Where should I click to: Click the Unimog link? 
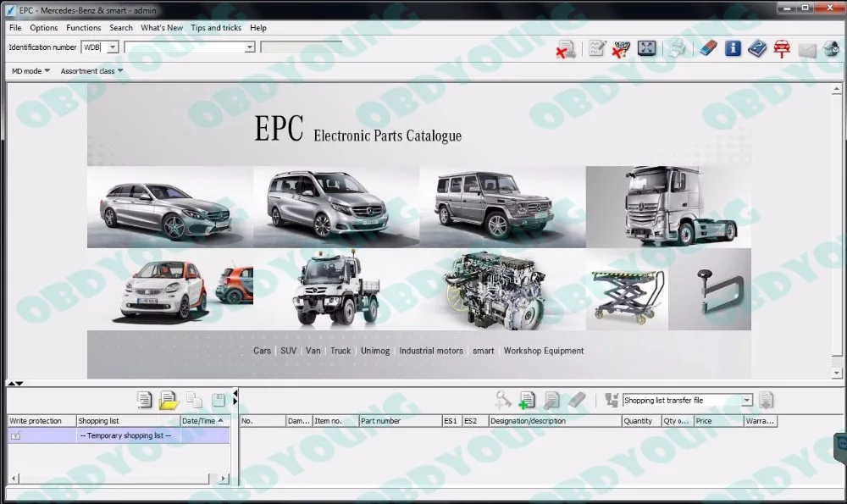(x=375, y=351)
